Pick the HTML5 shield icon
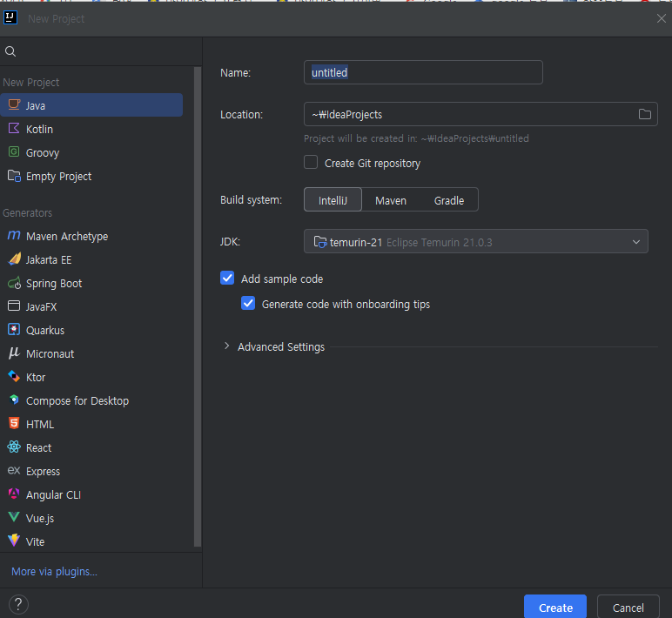 pyautogui.click(x=14, y=423)
